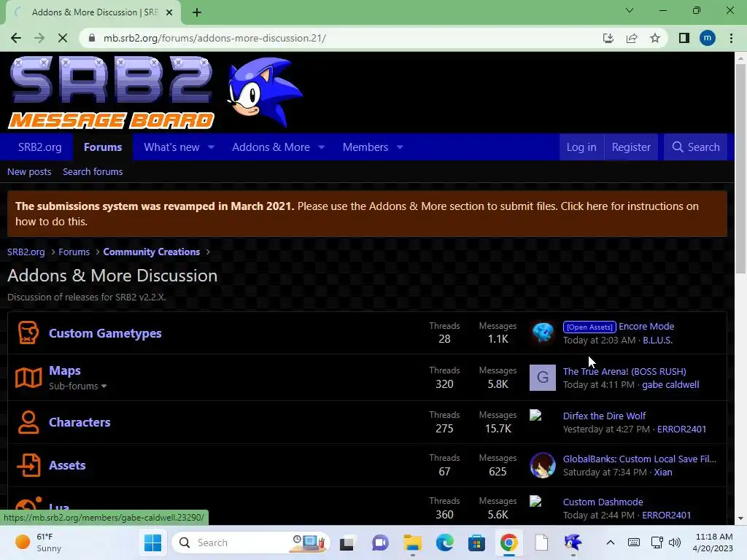Image resolution: width=747 pixels, height=560 pixels.
Task: Click the Search forums sub-nav link
Action: coord(93,172)
